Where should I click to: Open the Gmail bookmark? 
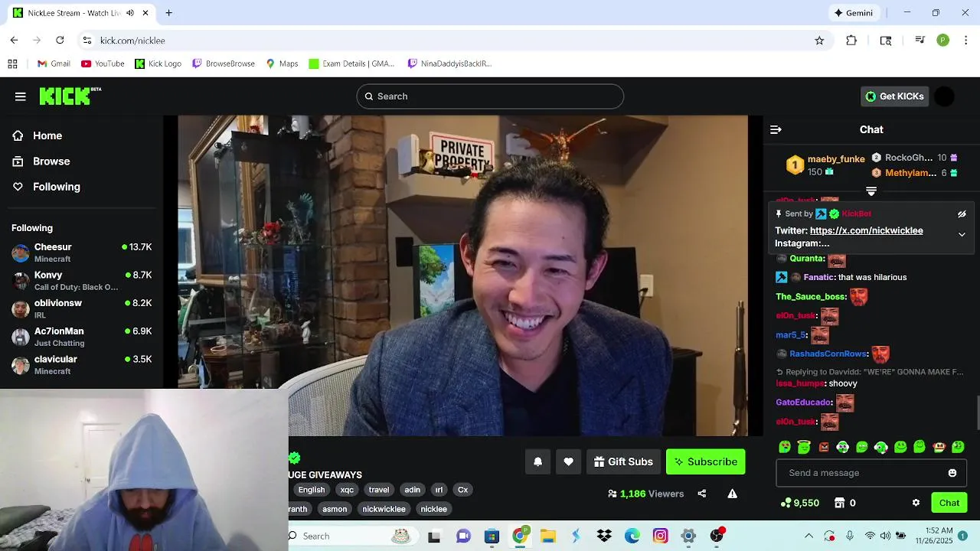pos(54,64)
